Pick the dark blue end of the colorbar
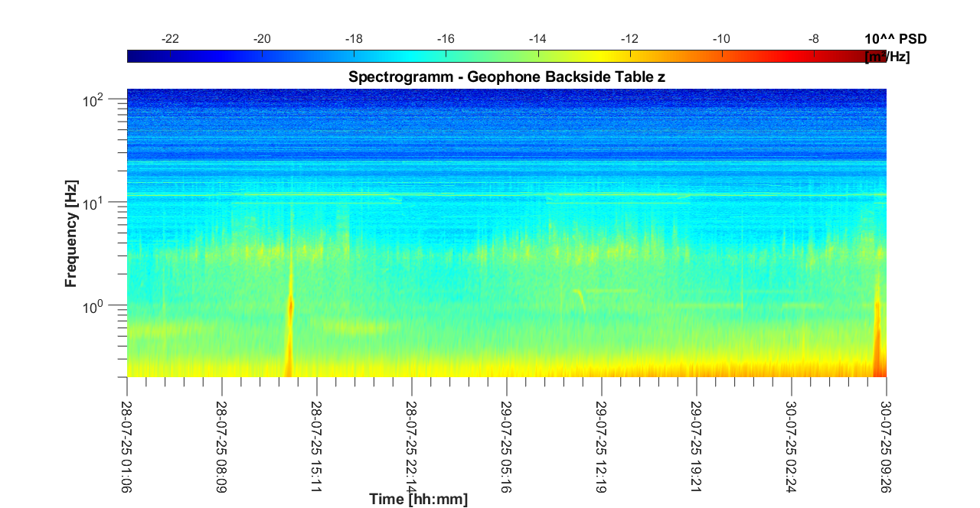Image resolution: width=980 pixels, height=508 pixels. click(135, 56)
